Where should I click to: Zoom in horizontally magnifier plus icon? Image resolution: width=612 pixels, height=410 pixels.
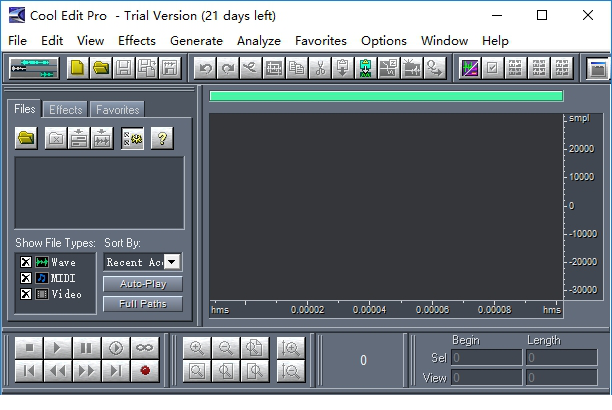(x=197, y=348)
